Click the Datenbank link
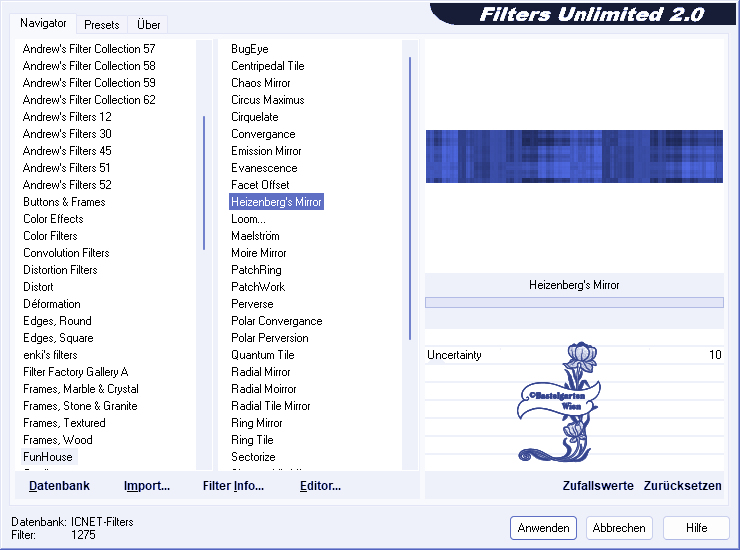This screenshot has height=550, width=740. [x=59, y=486]
